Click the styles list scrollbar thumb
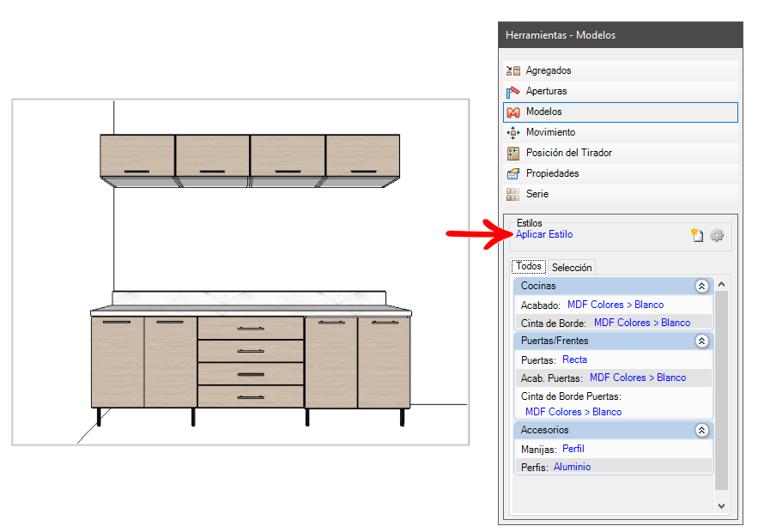758x532 pixels. (721, 390)
